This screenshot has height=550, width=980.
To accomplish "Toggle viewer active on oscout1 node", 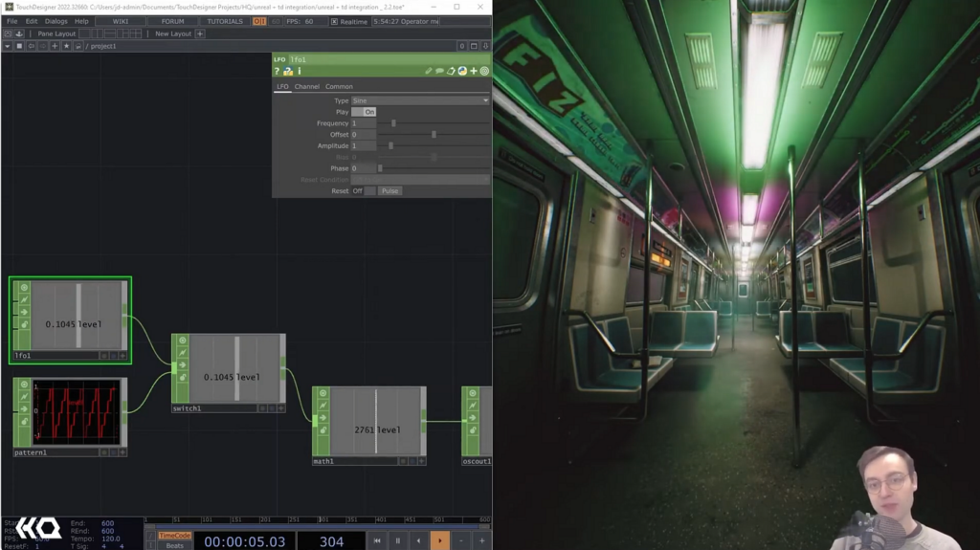I will click(x=473, y=394).
